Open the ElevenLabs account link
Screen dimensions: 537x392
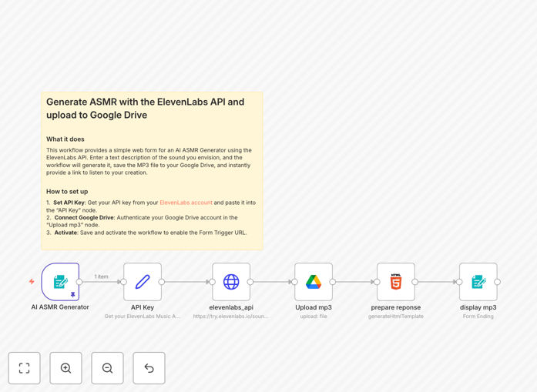coord(186,203)
